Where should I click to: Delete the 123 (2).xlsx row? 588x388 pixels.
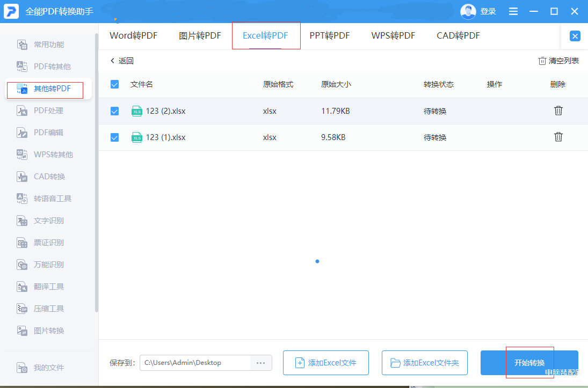coord(558,111)
